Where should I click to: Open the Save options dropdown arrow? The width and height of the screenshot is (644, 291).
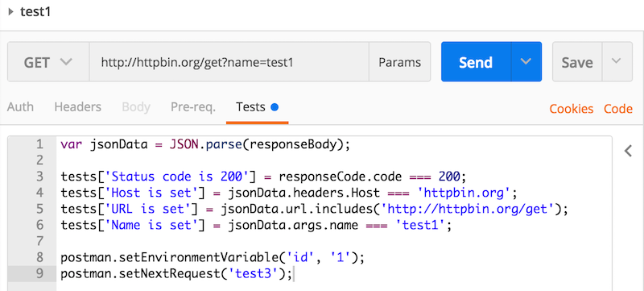click(x=617, y=62)
